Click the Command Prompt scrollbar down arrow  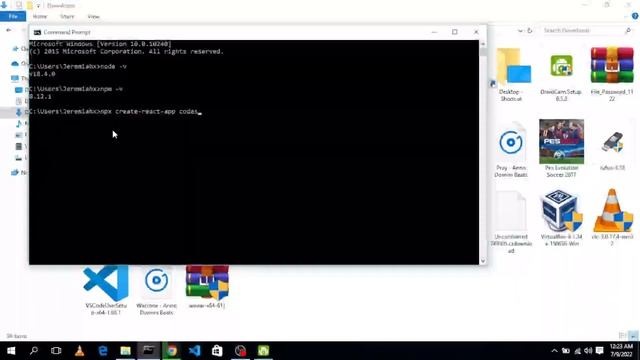point(483,261)
